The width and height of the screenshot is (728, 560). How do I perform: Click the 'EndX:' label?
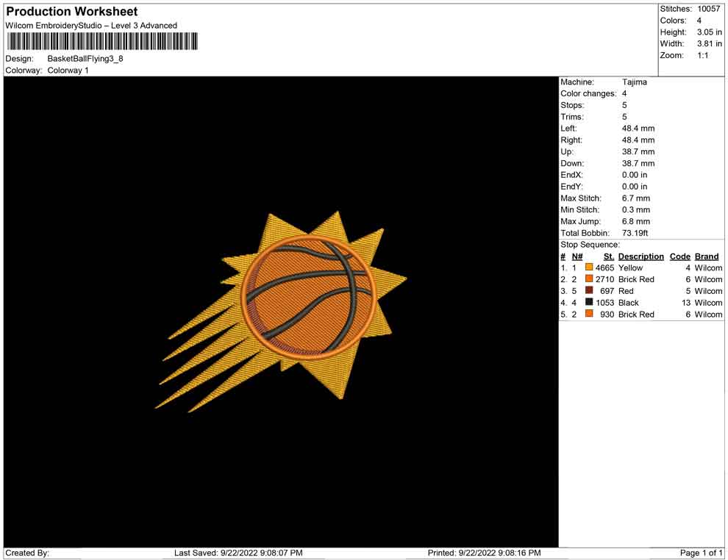click(x=571, y=175)
